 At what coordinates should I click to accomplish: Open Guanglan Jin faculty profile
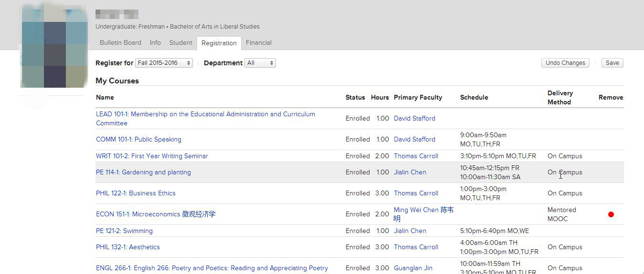(x=413, y=268)
